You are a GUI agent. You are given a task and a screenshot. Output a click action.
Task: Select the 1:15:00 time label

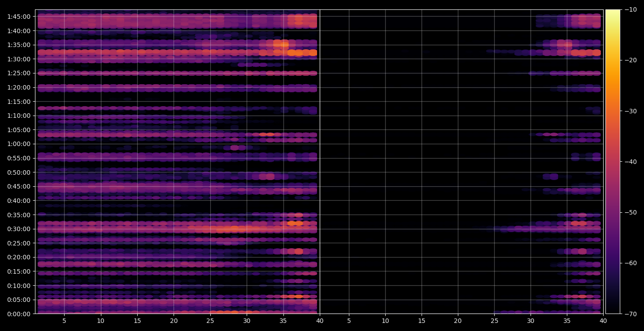(x=19, y=102)
